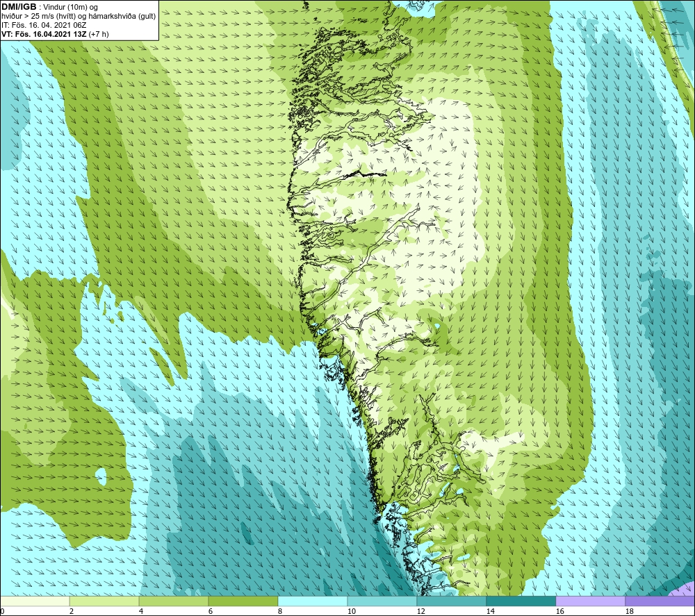This screenshot has height=616, width=695.
Task: Click the 8–10 m/s pale cyan legend swatch
Action: coord(313,601)
